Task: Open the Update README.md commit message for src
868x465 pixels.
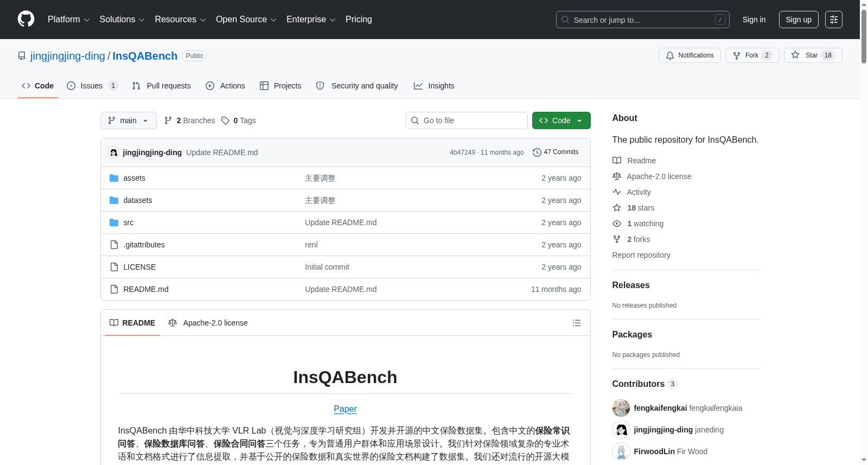Action: click(x=341, y=222)
